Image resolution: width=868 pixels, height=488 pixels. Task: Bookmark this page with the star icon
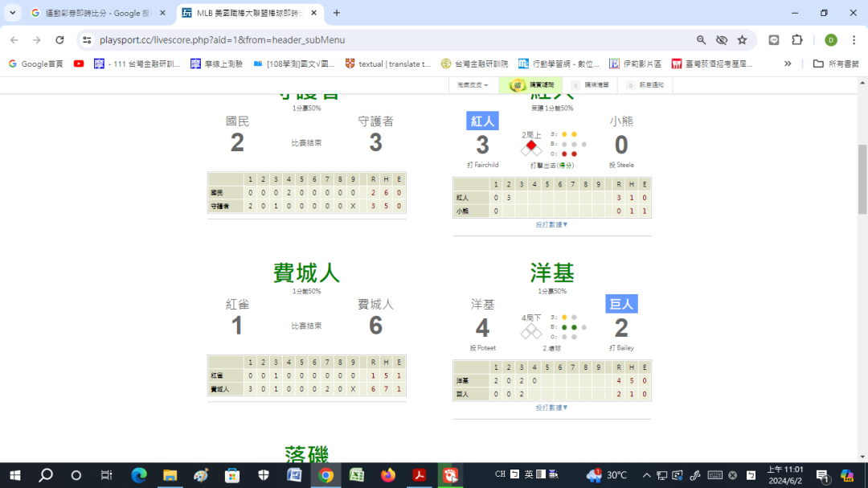(742, 40)
